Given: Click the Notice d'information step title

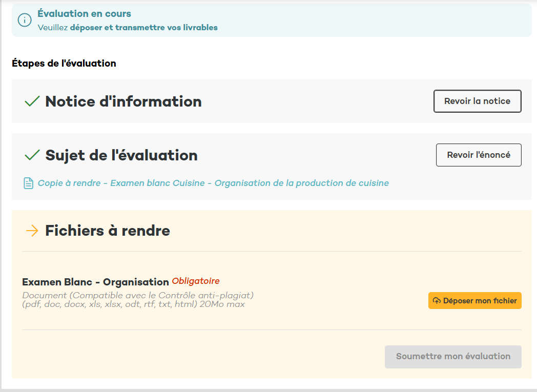Looking at the screenshot, I should pyautogui.click(x=123, y=101).
